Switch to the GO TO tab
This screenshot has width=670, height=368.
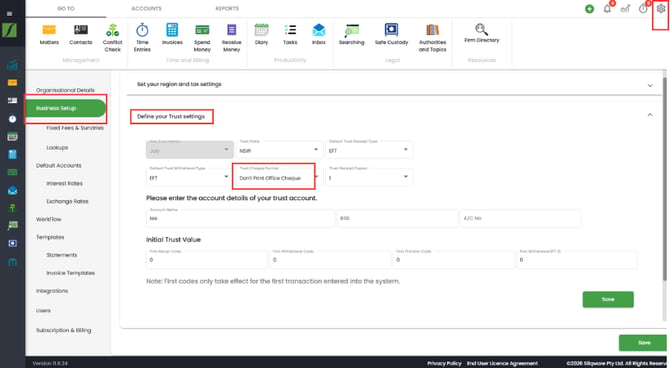click(x=66, y=9)
